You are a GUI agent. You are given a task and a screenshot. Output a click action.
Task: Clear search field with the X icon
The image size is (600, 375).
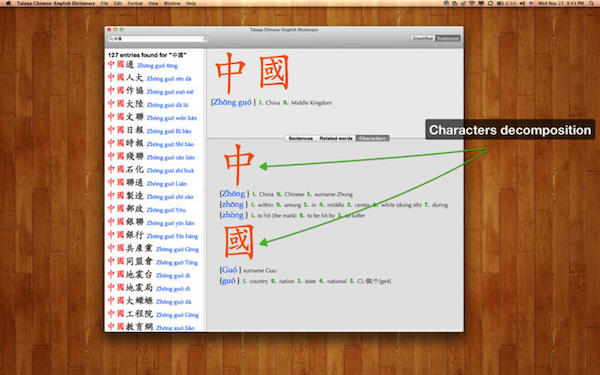click(x=205, y=39)
